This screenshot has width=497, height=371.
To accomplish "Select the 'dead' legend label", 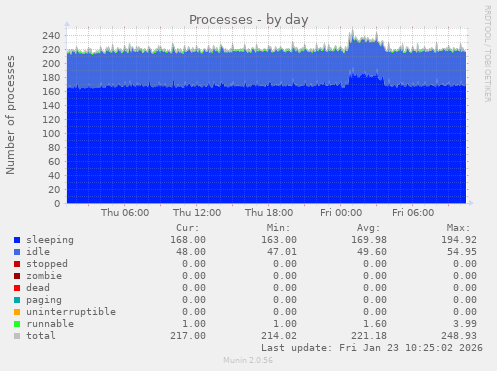I will pyautogui.click(x=38, y=288).
